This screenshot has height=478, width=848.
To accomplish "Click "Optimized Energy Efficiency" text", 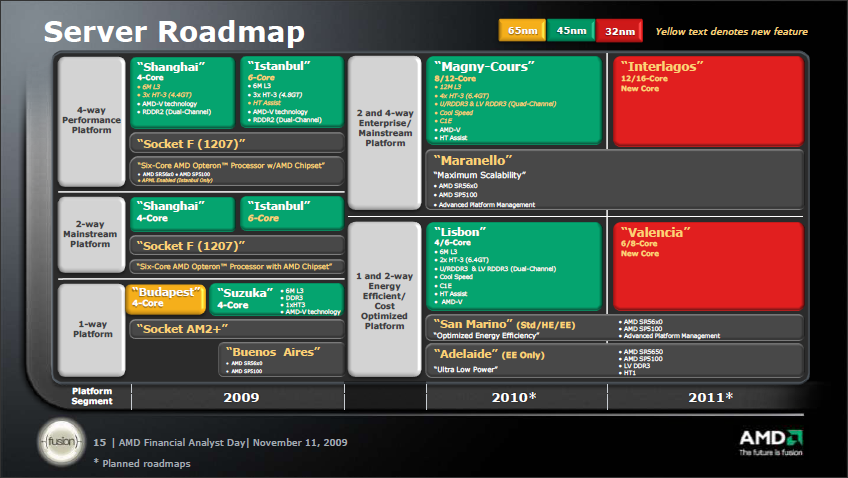I will click(x=486, y=336).
